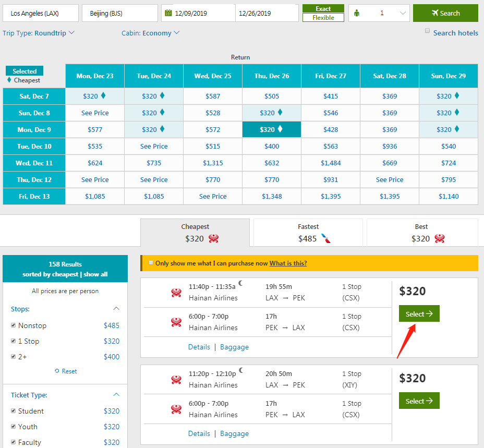
Task: Click the return date 12/26/2019 field
Action: click(x=267, y=13)
